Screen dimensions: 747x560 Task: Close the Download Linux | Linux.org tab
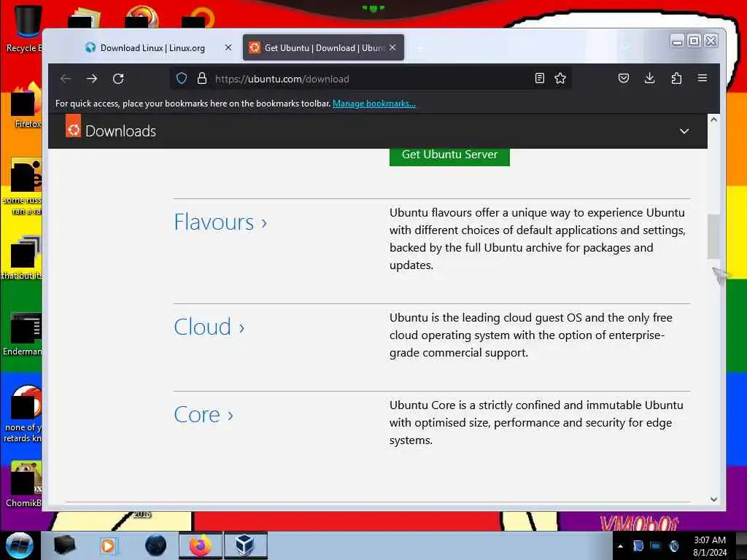point(228,47)
